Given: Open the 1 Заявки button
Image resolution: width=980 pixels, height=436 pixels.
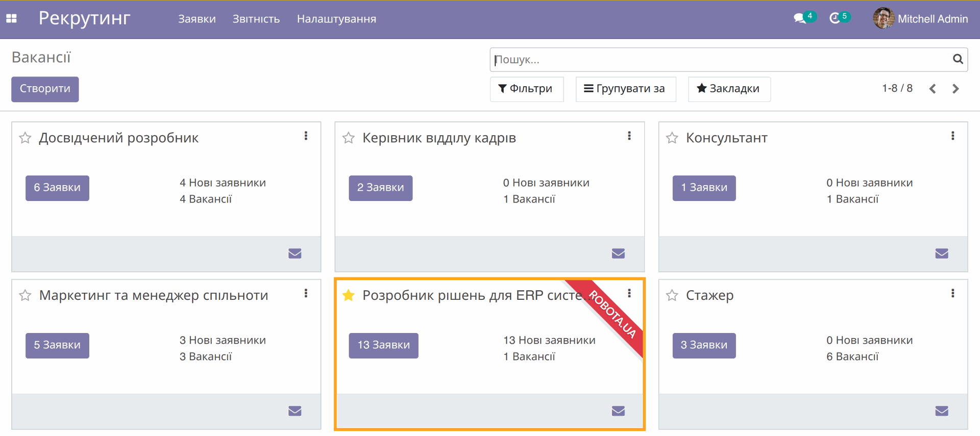Looking at the screenshot, I should click(704, 188).
